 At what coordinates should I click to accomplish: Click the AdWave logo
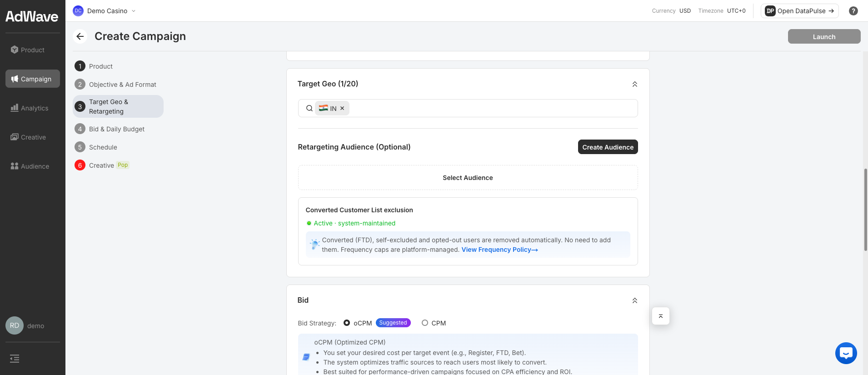pos(32,17)
